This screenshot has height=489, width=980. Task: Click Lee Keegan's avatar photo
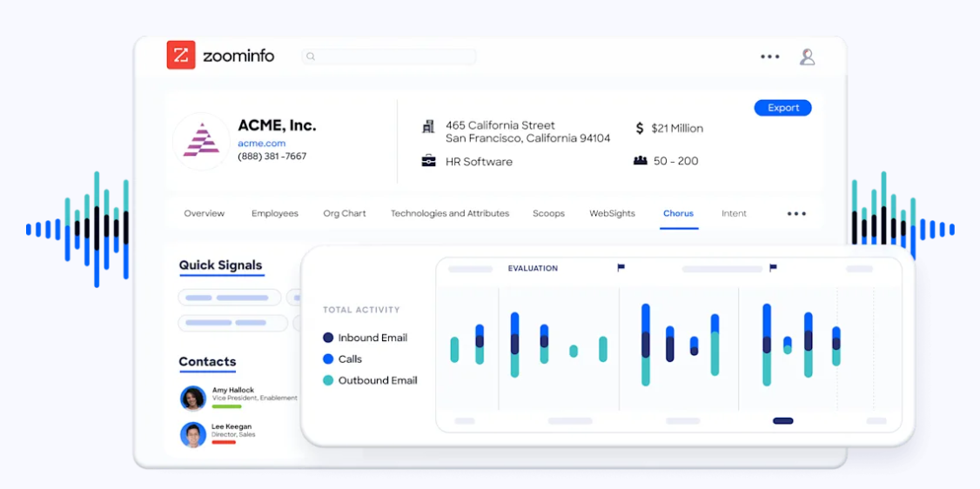[193, 435]
